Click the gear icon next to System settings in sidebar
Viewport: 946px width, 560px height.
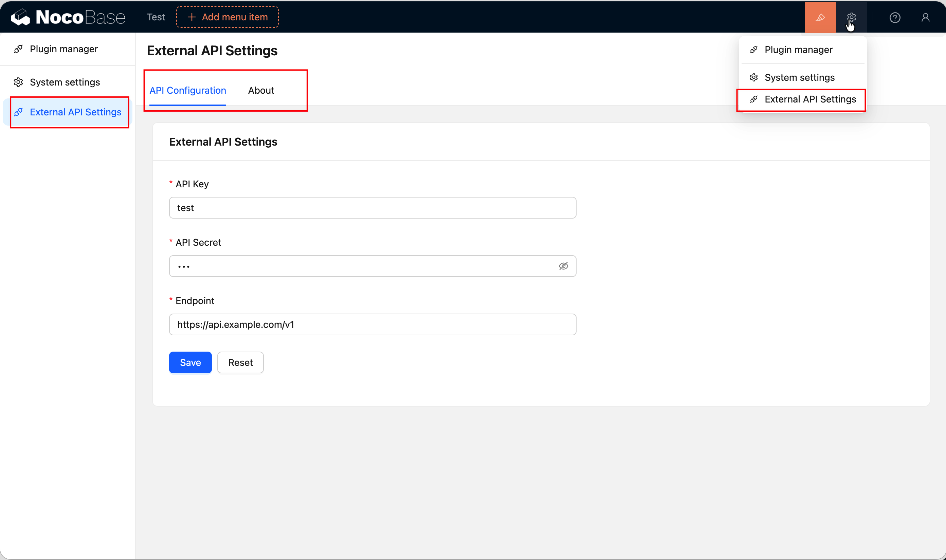18,82
